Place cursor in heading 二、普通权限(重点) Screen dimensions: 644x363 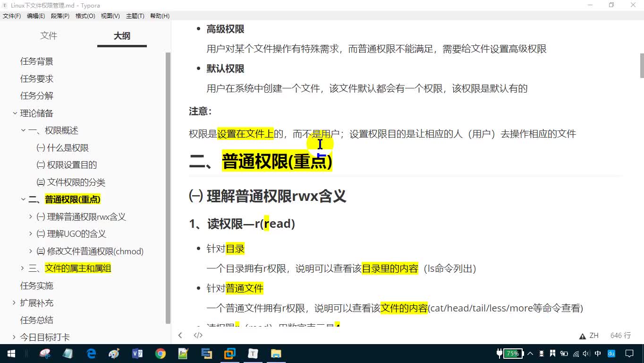pyautogui.click(x=261, y=162)
